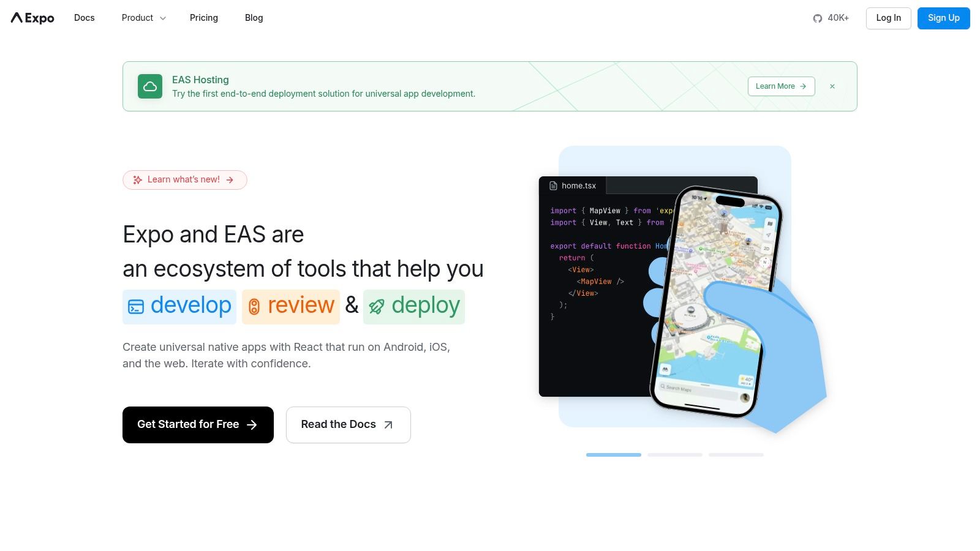This screenshot has width=980, height=551.
Task: Select the deploy highlight word
Action: 414,307
